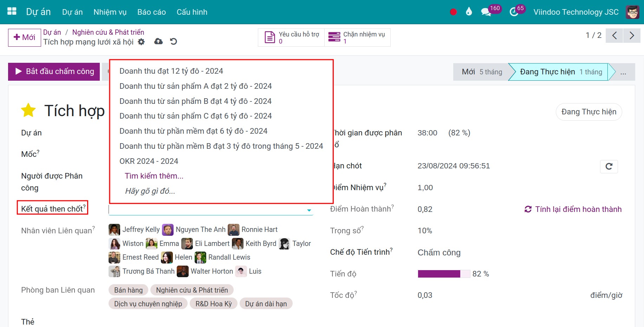Open the Báo cáo menu
644x327 pixels.
151,12
